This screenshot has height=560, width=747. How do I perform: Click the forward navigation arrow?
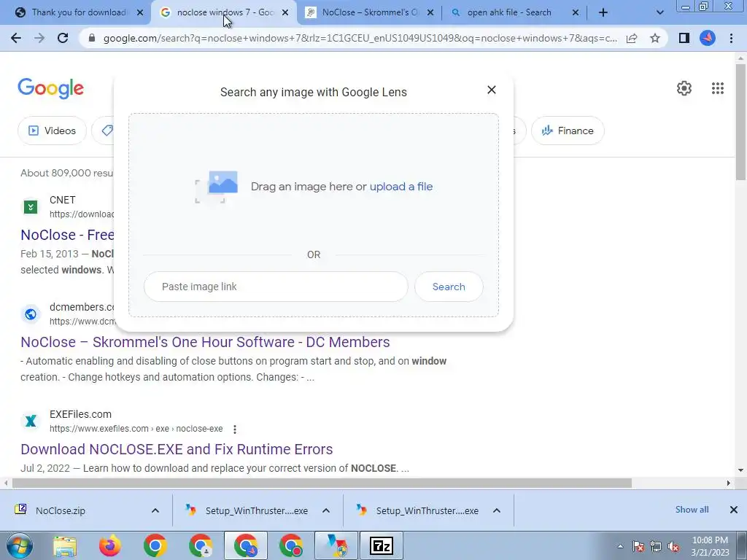click(39, 38)
